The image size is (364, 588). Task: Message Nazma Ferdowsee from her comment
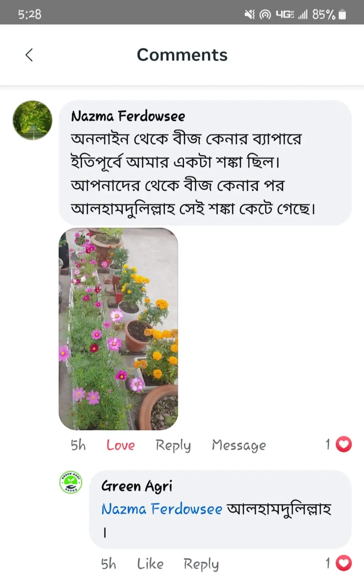(x=239, y=445)
